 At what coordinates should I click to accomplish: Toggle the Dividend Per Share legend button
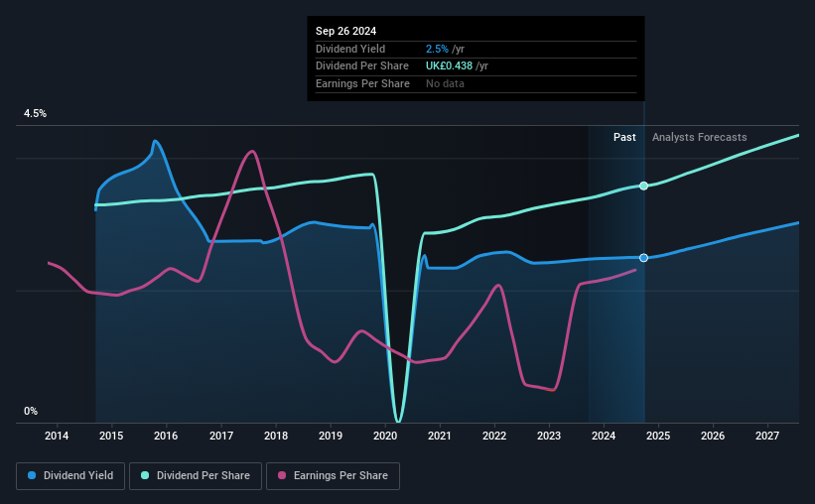[x=196, y=476]
